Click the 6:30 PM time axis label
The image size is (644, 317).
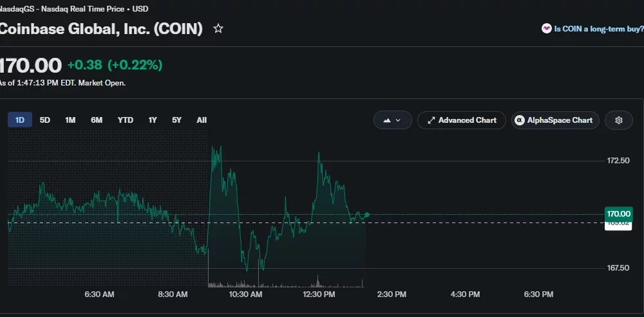coord(538,294)
